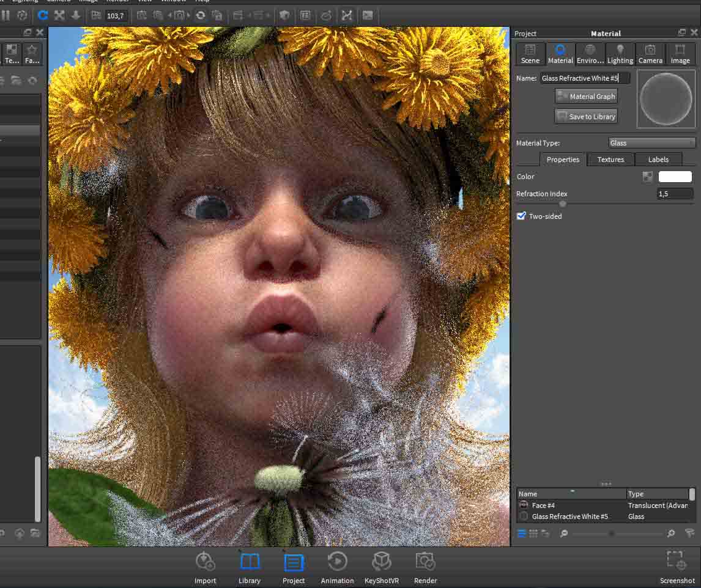Toggle the lock camera icon in toolbar
The height and width of the screenshot is (588, 701).
click(217, 16)
